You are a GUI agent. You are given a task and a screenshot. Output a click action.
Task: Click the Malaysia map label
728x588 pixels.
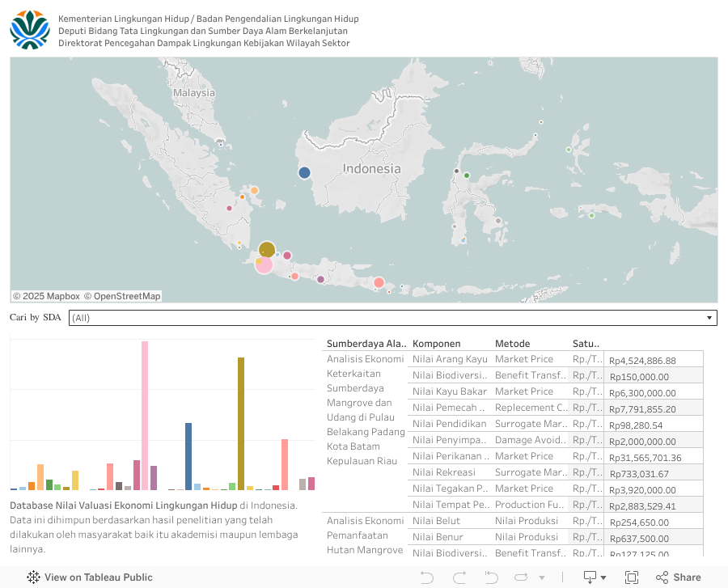tap(194, 93)
